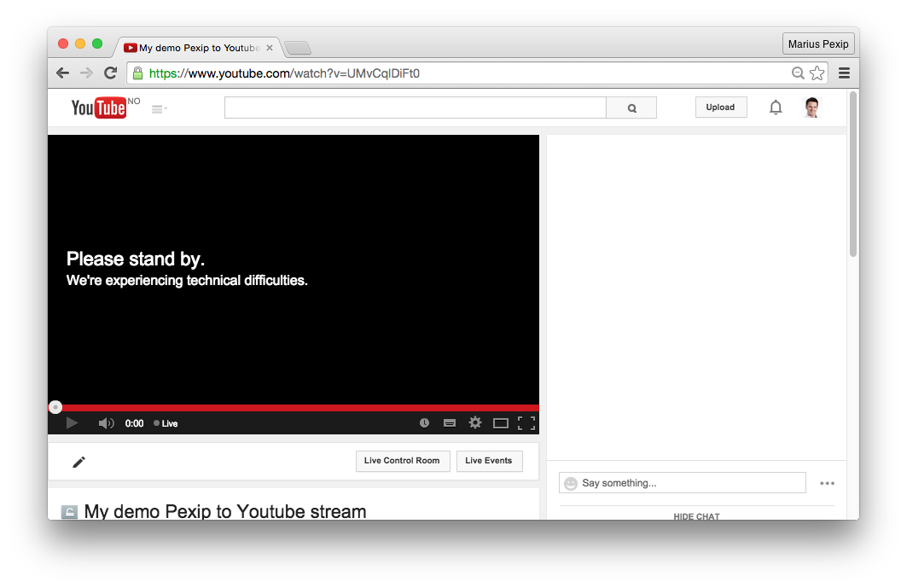Enter fullscreen video mode
This screenshot has width=907, height=588.
click(526, 423)
